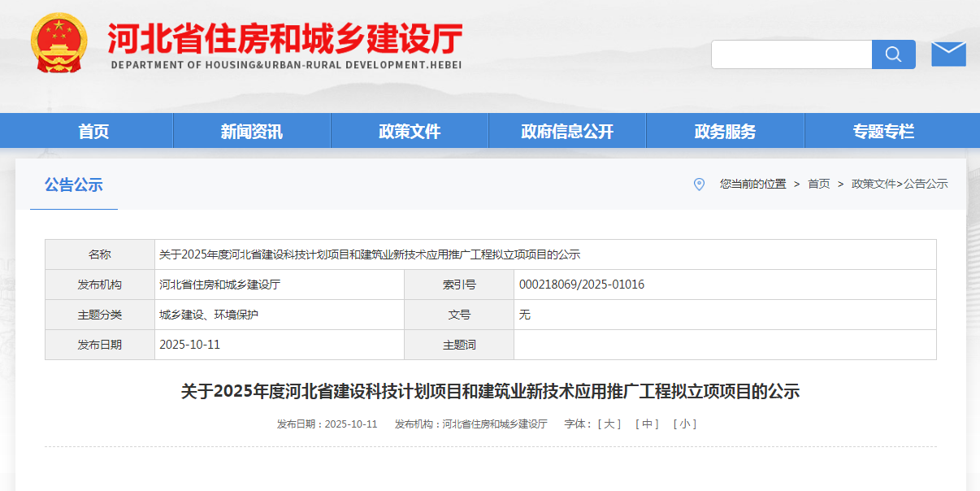Open the 政务服务 navigation item
Screen dimensions: 980x491
(x=725, y=131)
